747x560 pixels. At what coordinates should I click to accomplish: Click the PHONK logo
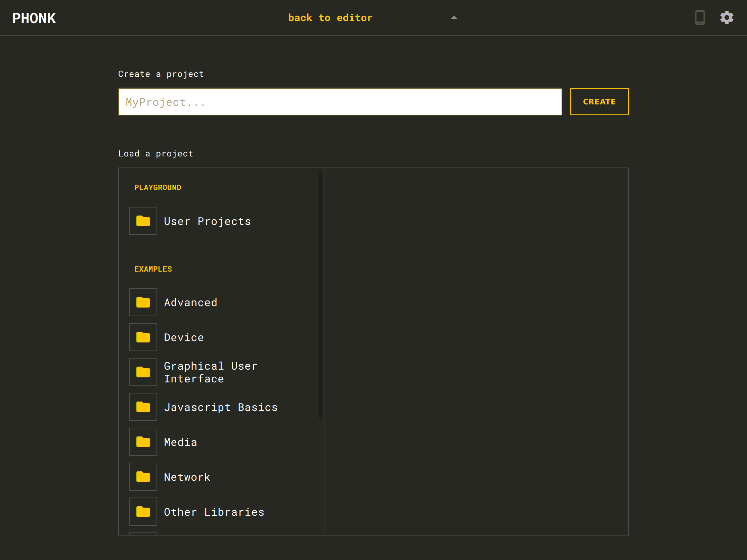[x=34, y=18]
